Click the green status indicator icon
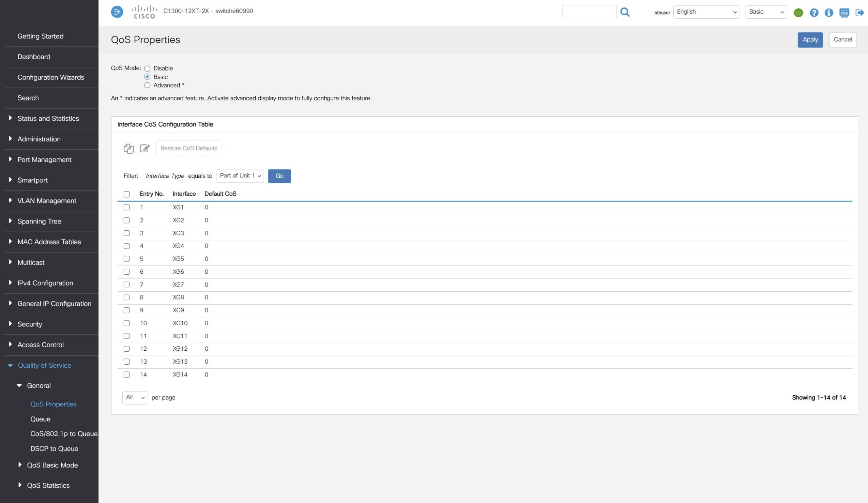Viewport: 868px width, 503px height. click(x=798, y=13)
